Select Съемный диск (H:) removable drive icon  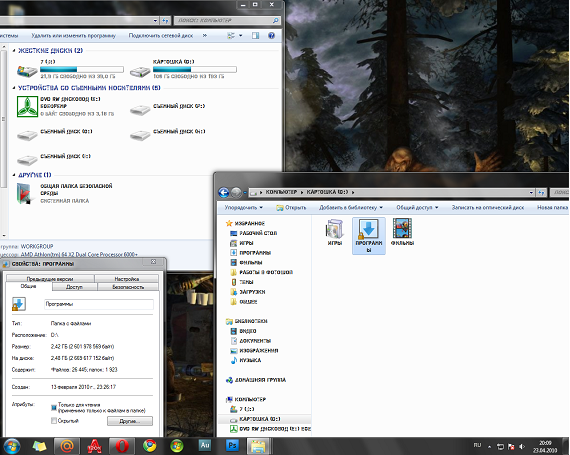[x=140, y=135]
